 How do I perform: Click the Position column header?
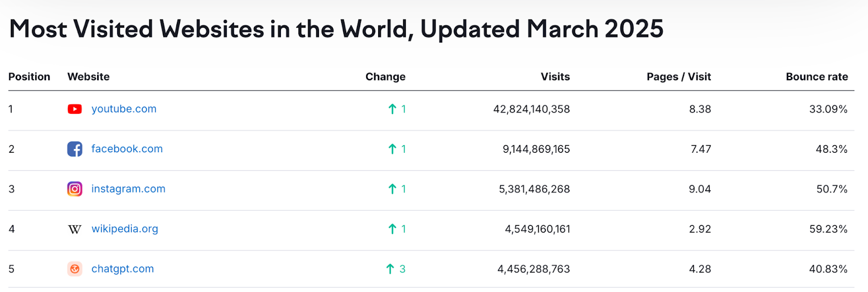pyautogui.click(x=29, y=77)
